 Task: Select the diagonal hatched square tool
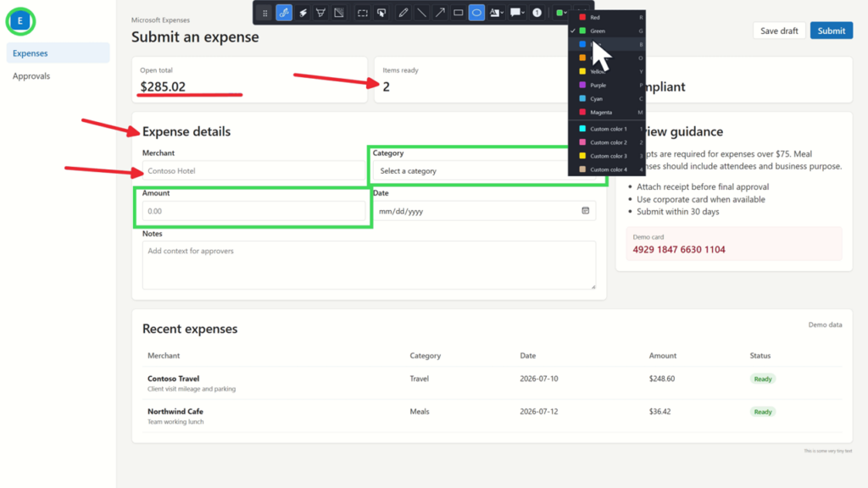tap(339, 13)
